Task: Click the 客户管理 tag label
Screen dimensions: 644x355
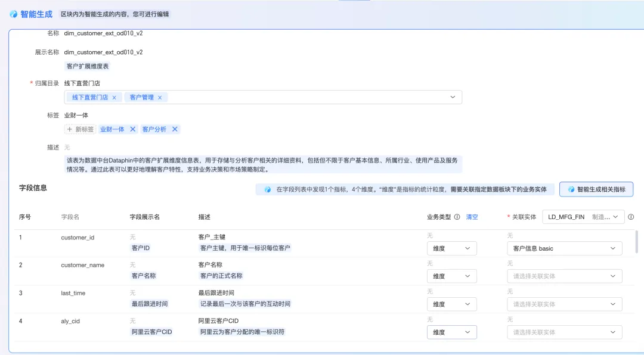Action: click(142, 97)
